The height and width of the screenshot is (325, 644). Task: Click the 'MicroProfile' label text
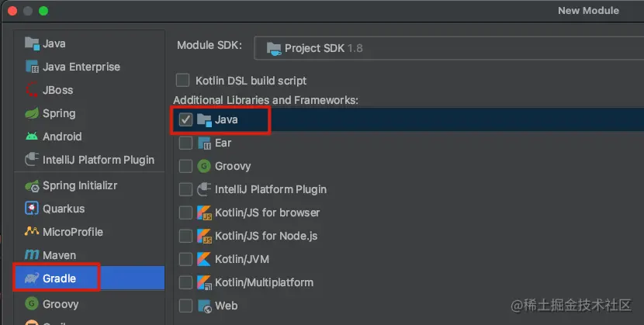pyautogui.click(x=73, y=232)
